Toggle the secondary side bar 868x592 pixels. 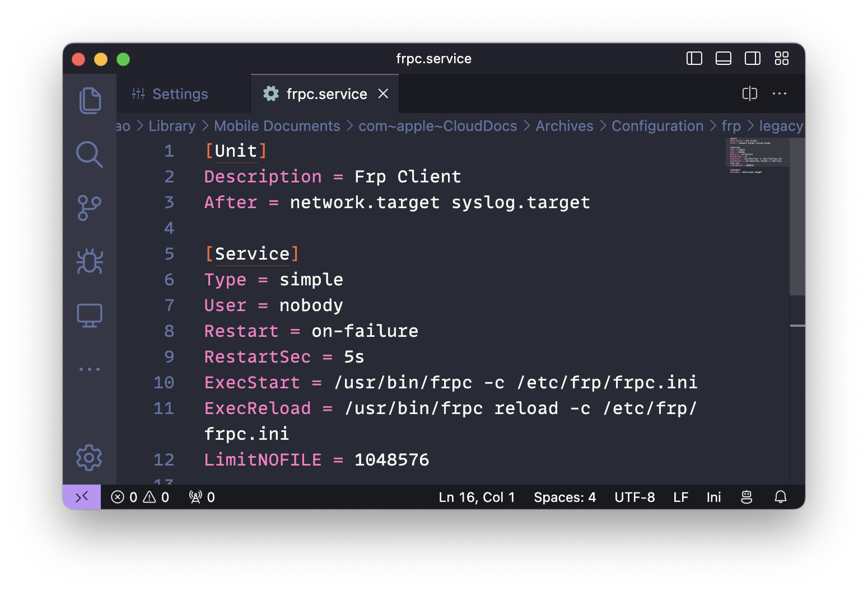[x=752, y=59]
